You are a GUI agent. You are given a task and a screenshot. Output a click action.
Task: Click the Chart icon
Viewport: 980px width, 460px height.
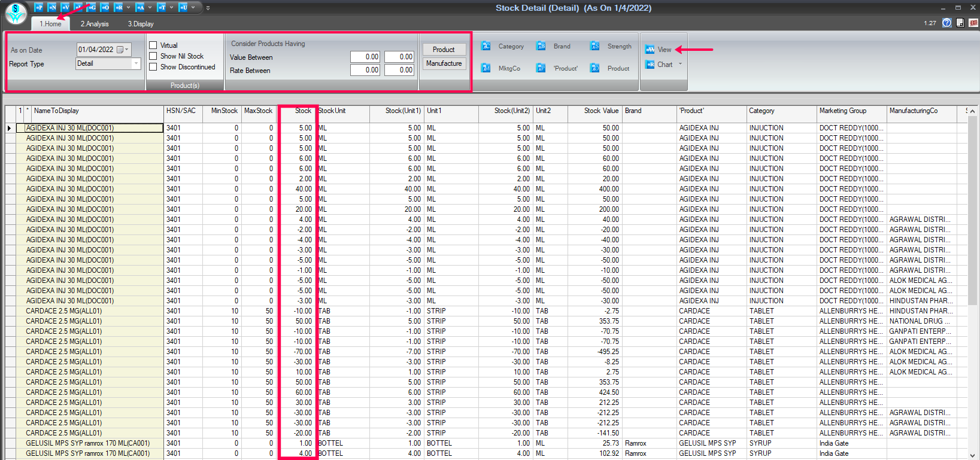650,64
